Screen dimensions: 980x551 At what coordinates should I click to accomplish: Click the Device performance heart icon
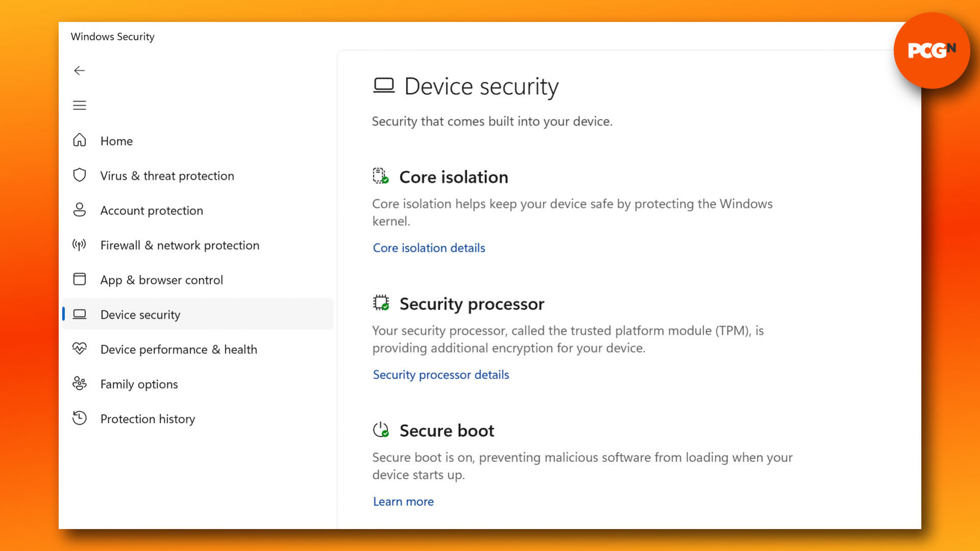click(80, 349)
